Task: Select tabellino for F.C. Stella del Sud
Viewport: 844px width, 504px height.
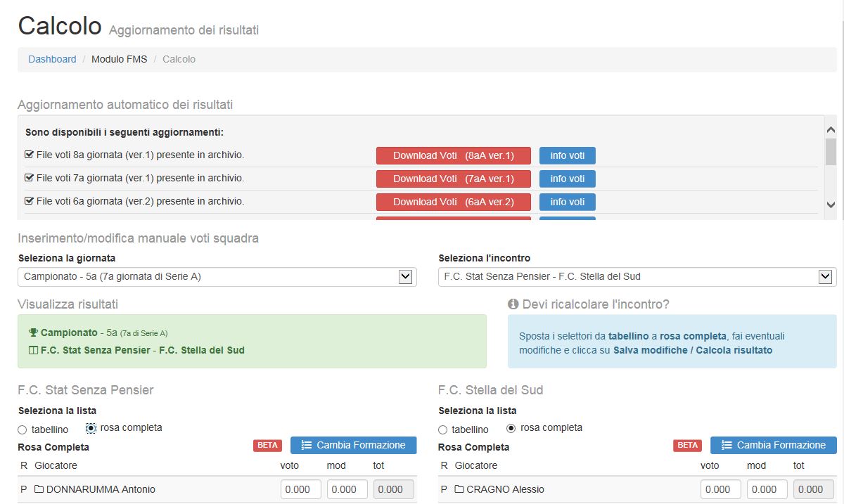Action: point(442,429)
